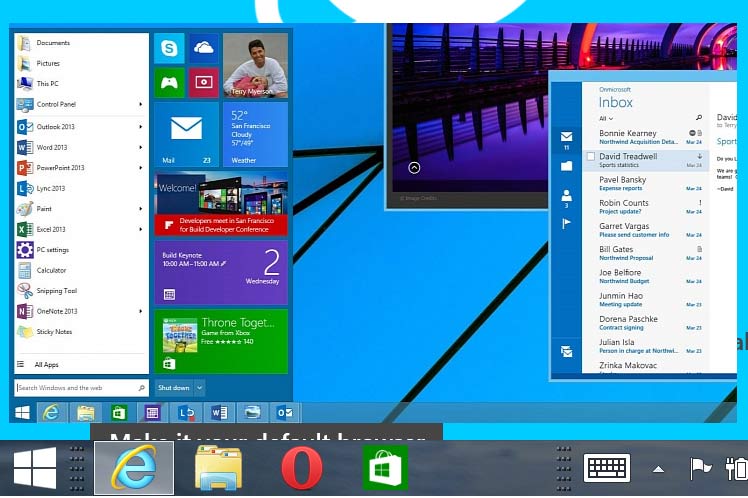The image size is (748, 498).
Task: Expand the Control Panel submenu arrow
Action: coord(141,104)
